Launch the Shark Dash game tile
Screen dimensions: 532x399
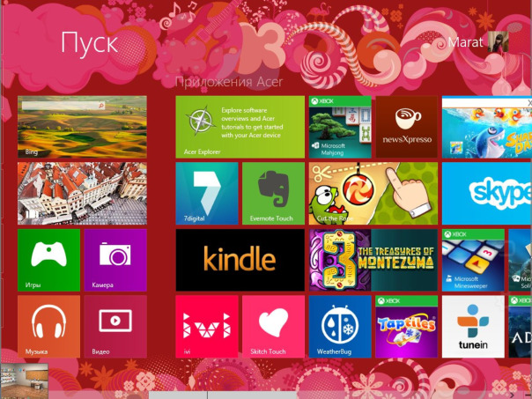point(487,127)
